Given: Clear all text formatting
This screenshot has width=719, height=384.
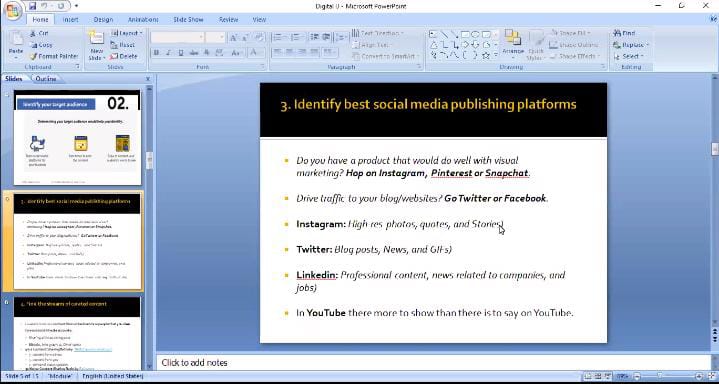Looking at the screenshot, I should (260, 38).
